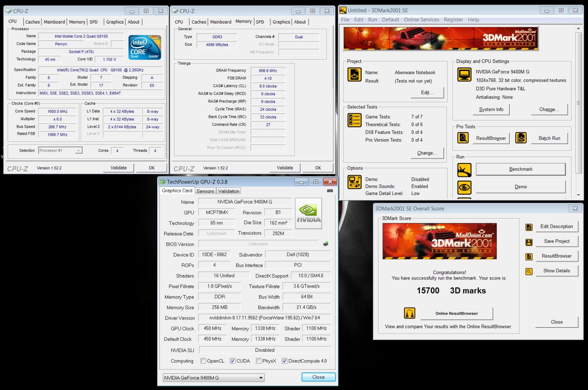588x390 pixels.
Task: Click the GPU-Z BIOS save icon
Action: click(326, 244)
